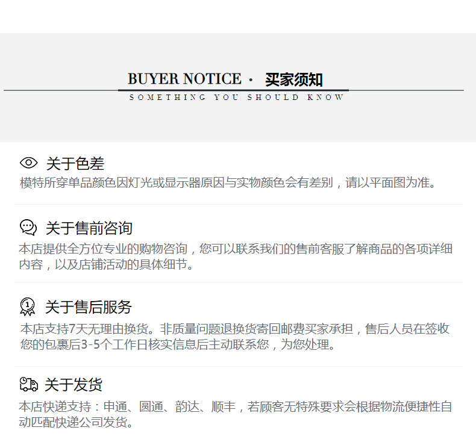Image resolution: width=476 pixels, height=448 pixels.
Task: Click the delivery truck icon for 发货
Action: (28, 384)
